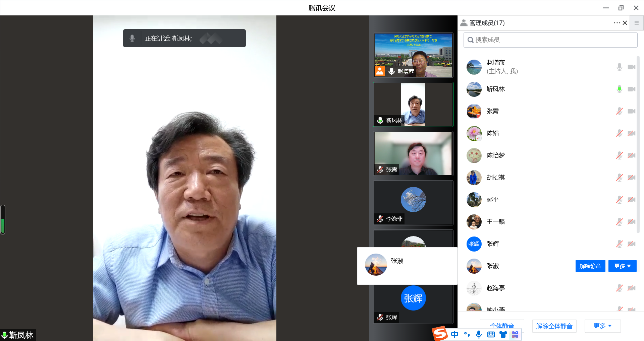
Task: Open the three-dots menu in member panel header
Action: coord(617,23)
